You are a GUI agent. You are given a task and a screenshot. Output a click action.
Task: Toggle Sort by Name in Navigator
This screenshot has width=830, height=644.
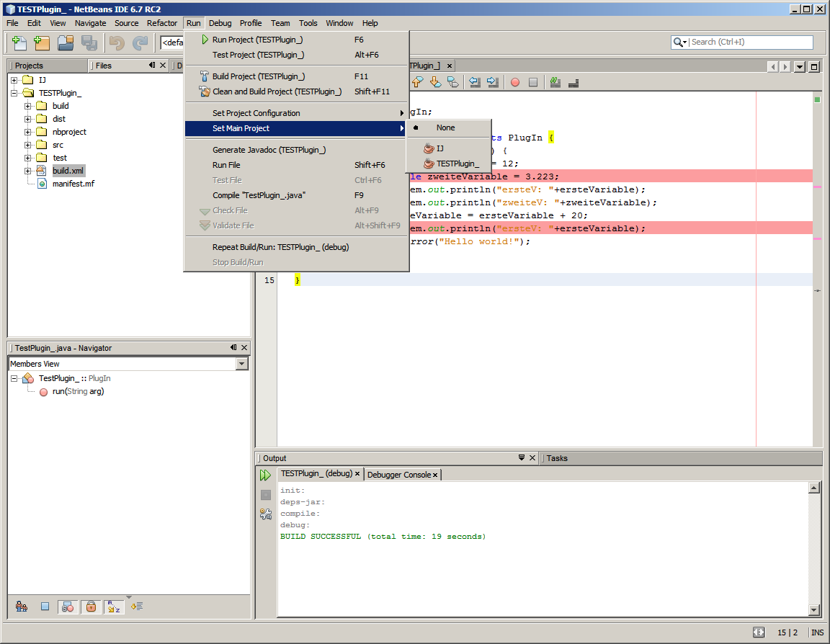(114, 607)
